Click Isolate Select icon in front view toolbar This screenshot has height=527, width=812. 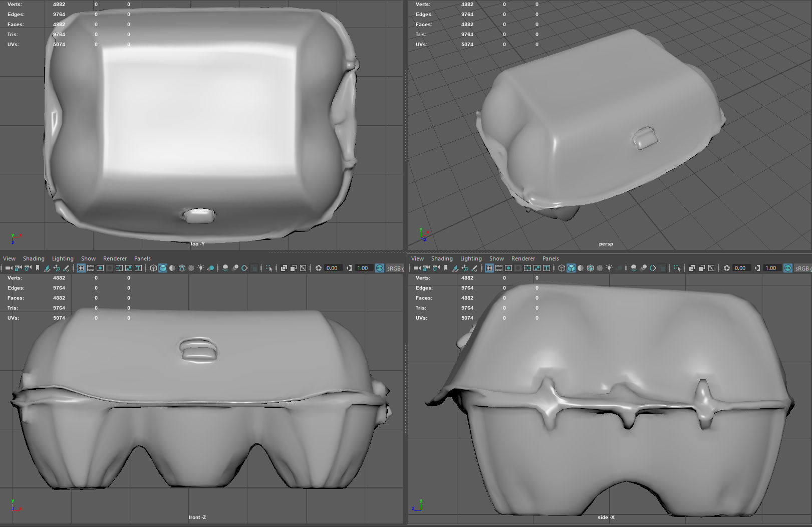click(x=269, y=268)
